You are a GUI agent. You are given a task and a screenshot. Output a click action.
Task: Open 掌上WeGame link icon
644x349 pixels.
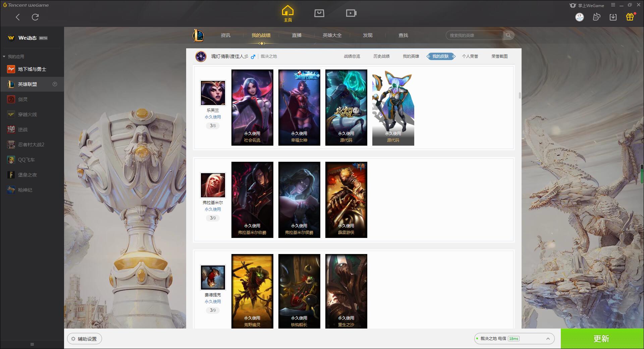587,5
